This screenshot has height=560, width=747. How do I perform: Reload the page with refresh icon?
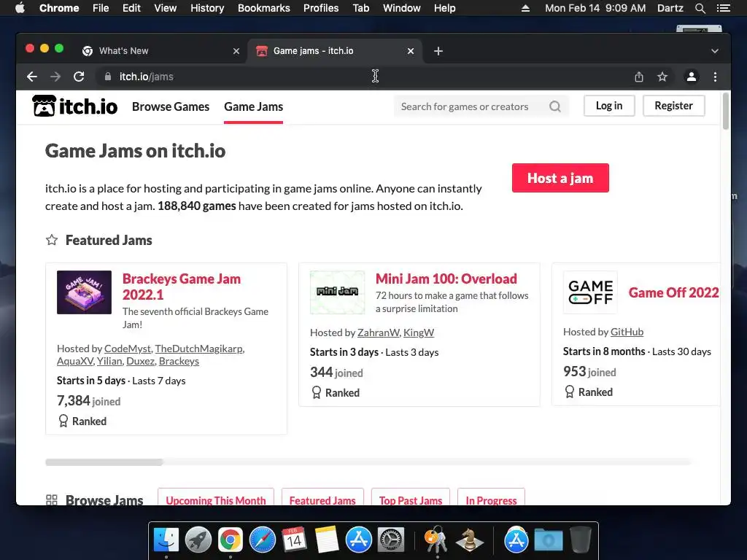[x=79, y=77]
